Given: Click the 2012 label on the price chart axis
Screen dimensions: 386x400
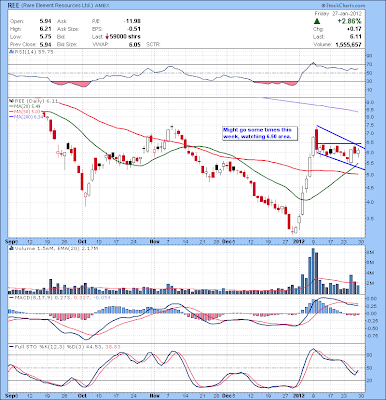Looking at the screenshot, I should (x=298, y=241).
